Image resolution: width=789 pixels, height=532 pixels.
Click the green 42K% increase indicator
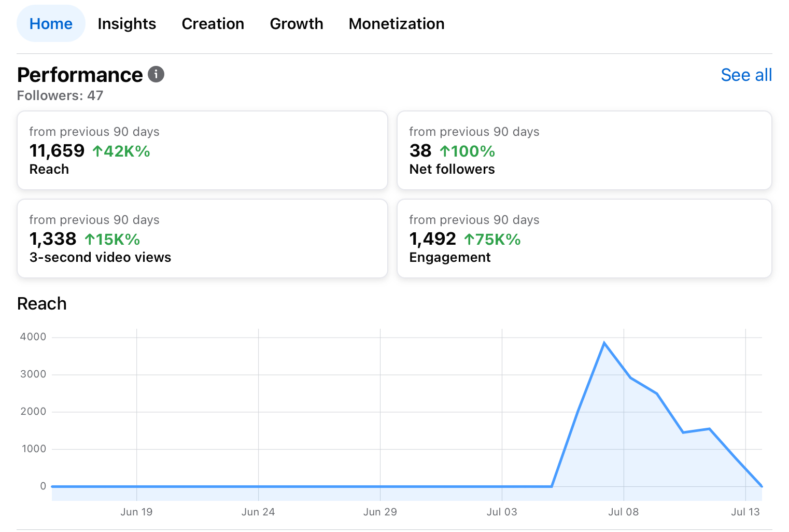pos(121,151)
